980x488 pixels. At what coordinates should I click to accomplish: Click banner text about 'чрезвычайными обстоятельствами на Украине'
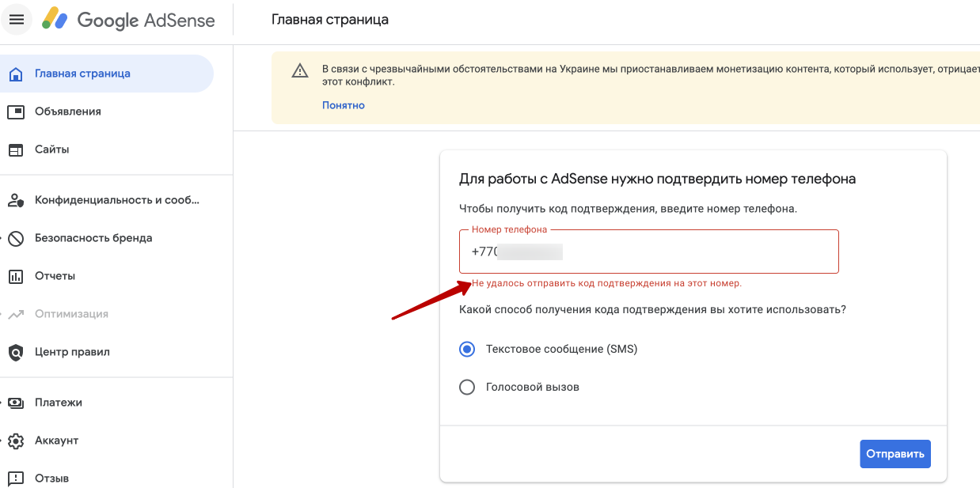[x=651, y=75]
